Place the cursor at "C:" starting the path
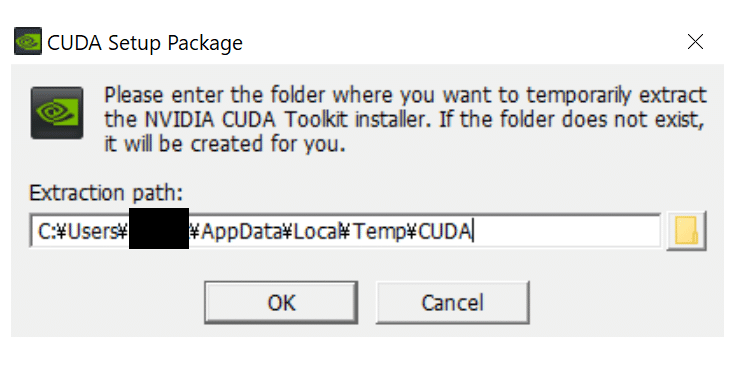Image resolution: width=755 pixels, height=366 pixels. tap(47, 232)
